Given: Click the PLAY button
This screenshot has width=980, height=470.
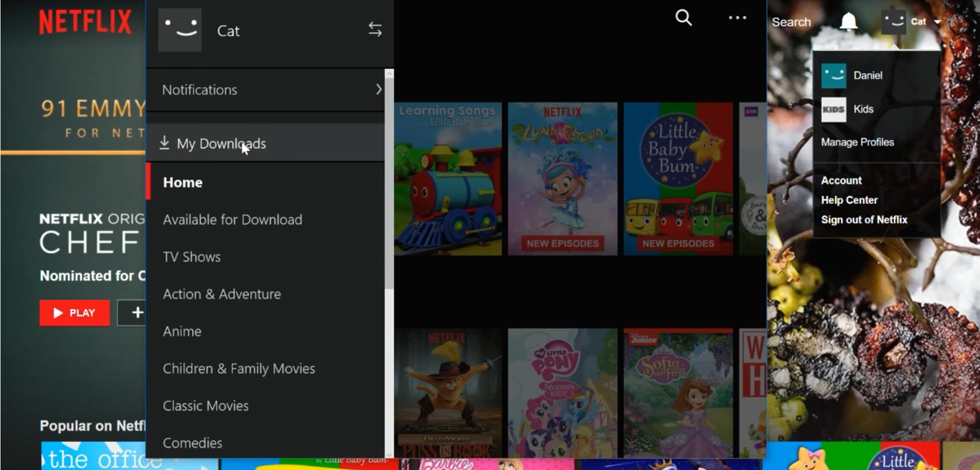Looking at the screenshot, I should [75, 313].
